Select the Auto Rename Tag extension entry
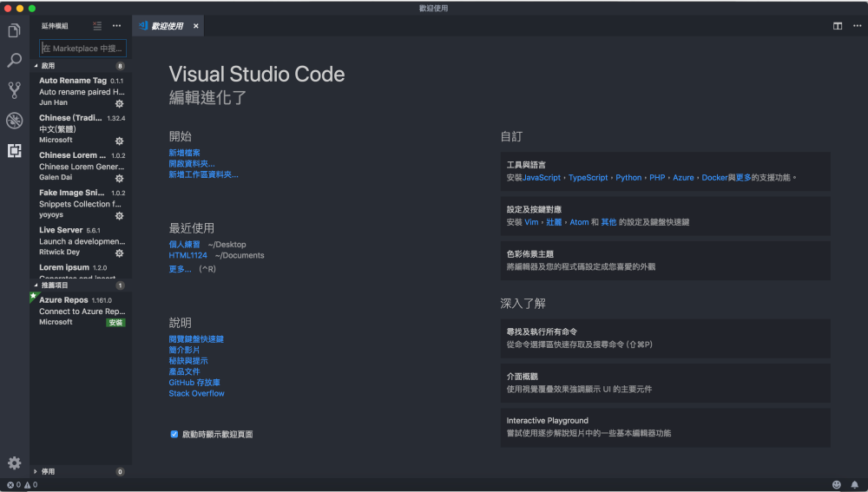The width and height of the screenshot is (868, 492). point(81,91)
